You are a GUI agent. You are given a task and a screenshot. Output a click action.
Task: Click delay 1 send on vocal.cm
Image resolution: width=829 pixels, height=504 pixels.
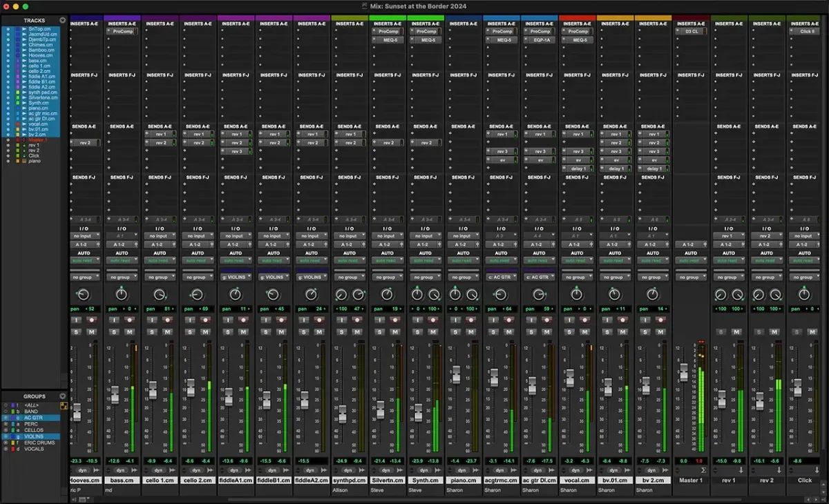(x=578, y=168)
